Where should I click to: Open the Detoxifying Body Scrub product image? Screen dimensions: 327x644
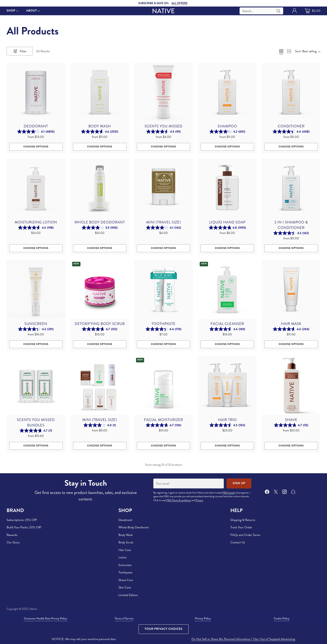(100, 289)
